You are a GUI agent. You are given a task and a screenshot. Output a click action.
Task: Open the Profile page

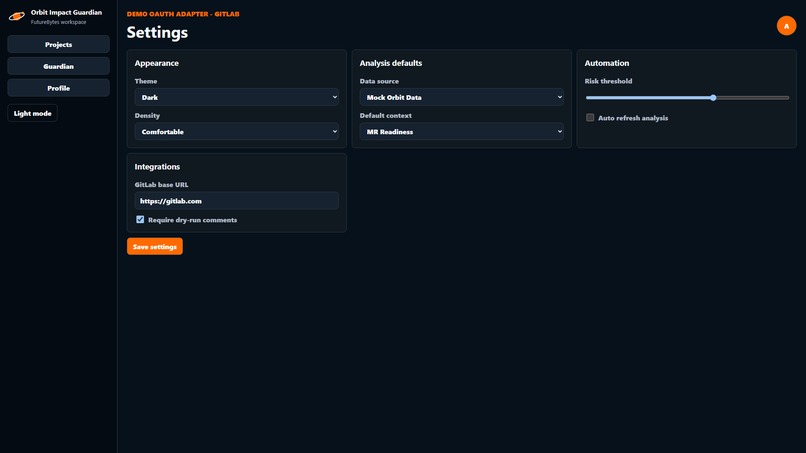(59, 88)
